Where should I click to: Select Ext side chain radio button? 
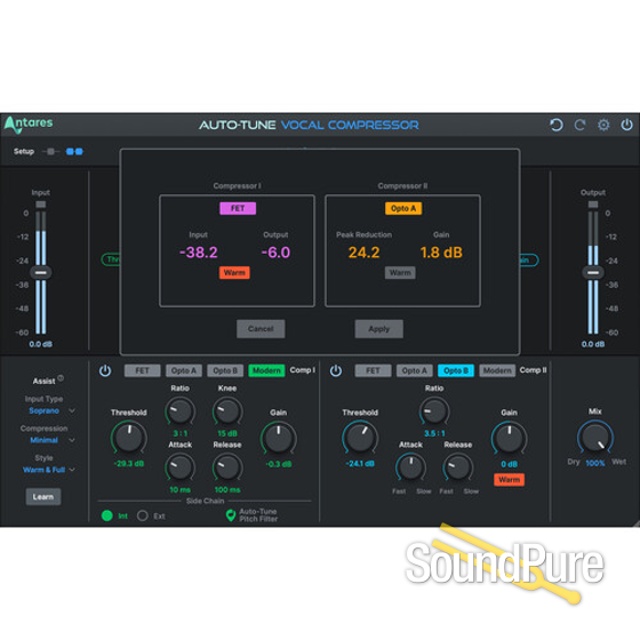pos(142,516)
